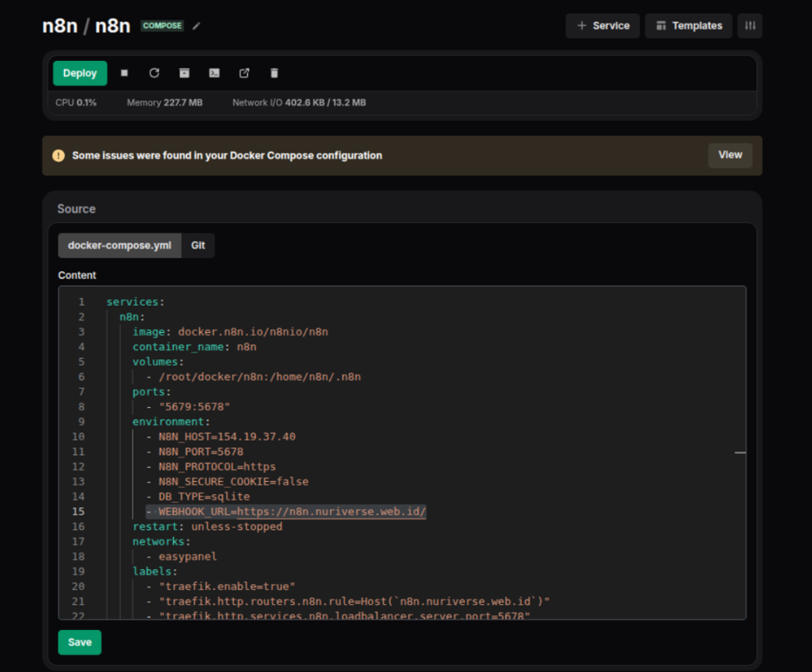Restart the service via the refresh icon

(154, 73)
